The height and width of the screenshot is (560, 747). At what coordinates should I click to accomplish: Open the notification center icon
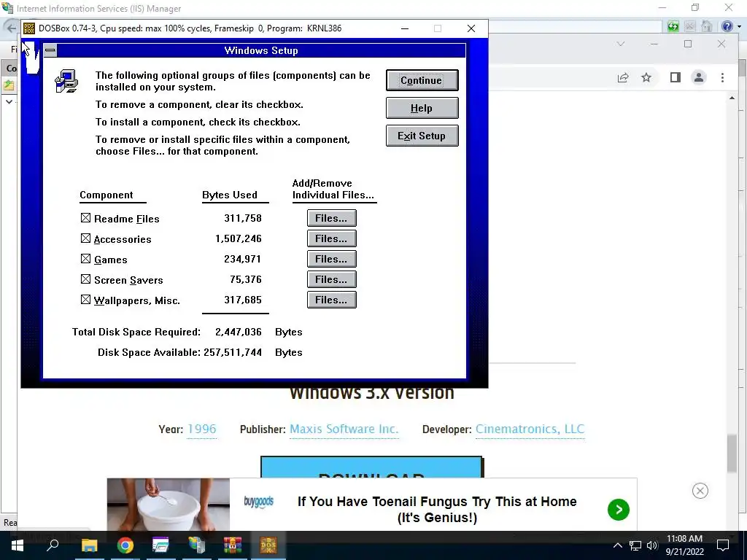coord(723,545)
